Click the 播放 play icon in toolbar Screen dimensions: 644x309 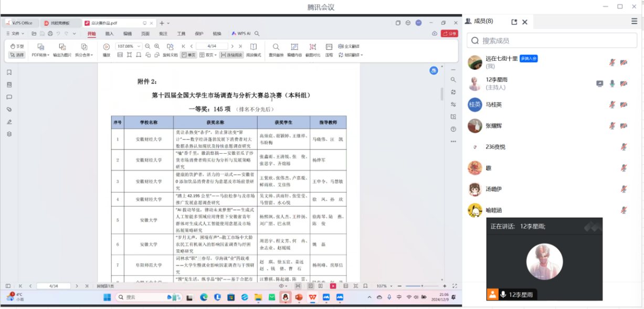(107, 47)
